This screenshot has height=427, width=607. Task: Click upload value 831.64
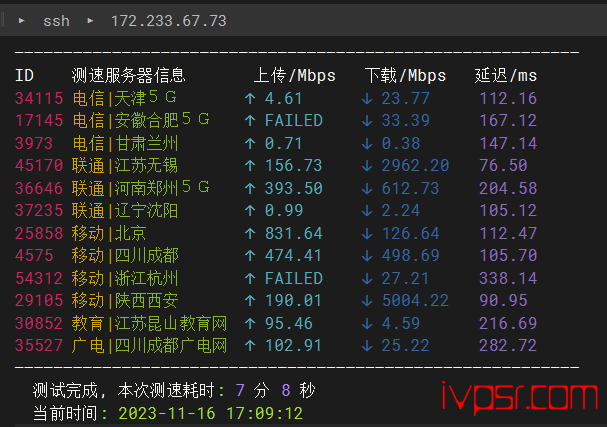[x=293, y=233]
